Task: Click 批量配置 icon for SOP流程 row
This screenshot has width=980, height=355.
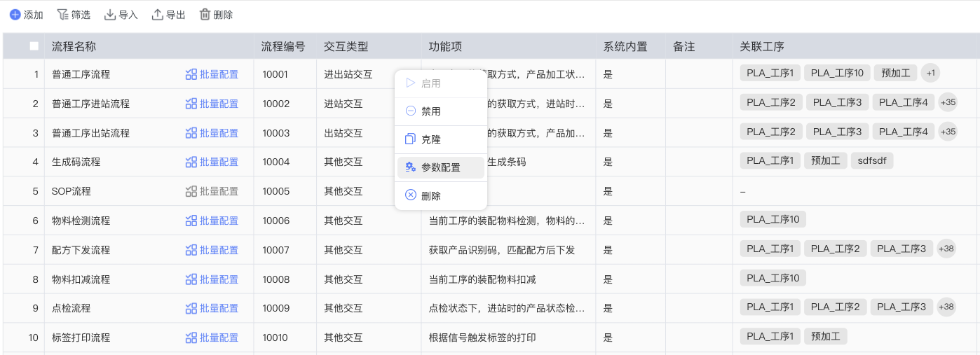Action: point(191,191)
